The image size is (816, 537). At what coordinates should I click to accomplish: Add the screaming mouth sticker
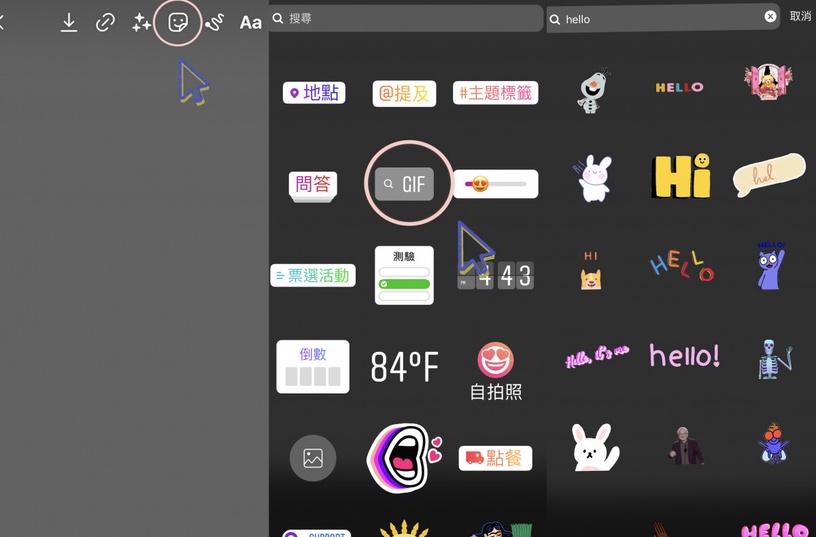[404, 458]
